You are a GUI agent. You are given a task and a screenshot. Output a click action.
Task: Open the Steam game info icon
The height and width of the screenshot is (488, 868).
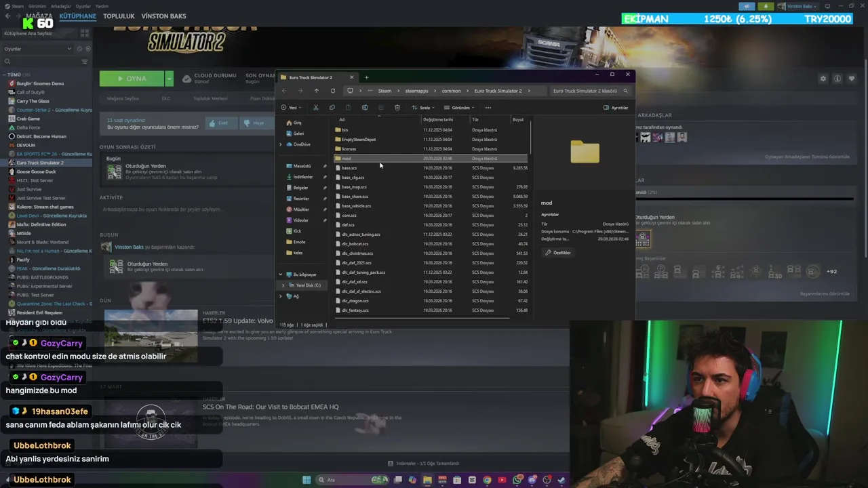(837, 79)
